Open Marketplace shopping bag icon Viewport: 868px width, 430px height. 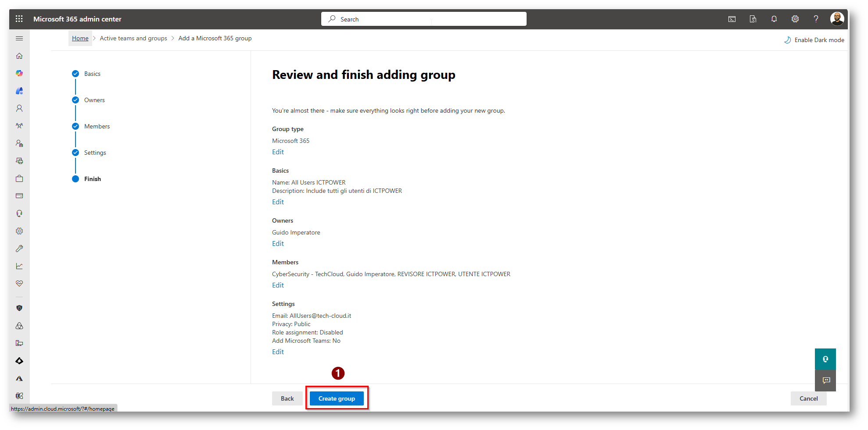click(x=19, y=178)
